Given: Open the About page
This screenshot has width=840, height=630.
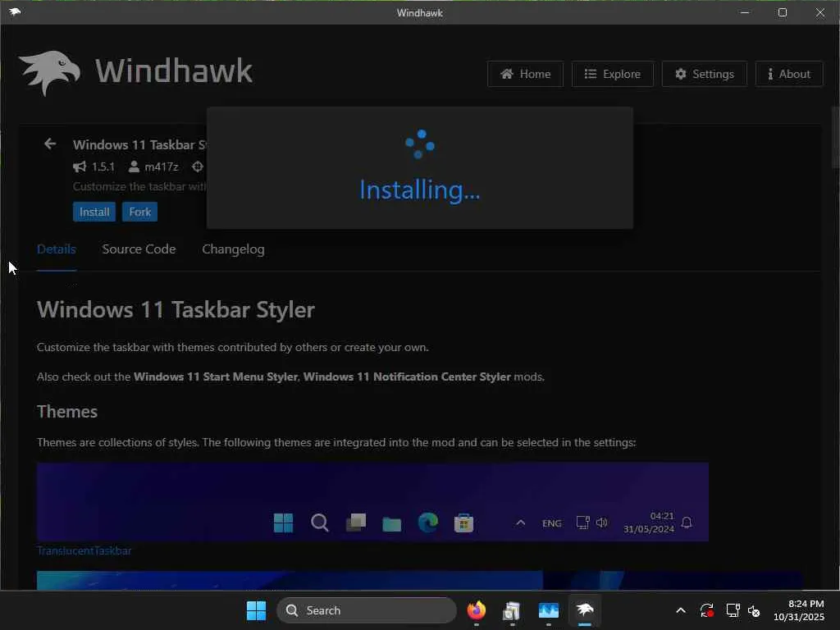Looking at the screenshot, I should point(789,74).
